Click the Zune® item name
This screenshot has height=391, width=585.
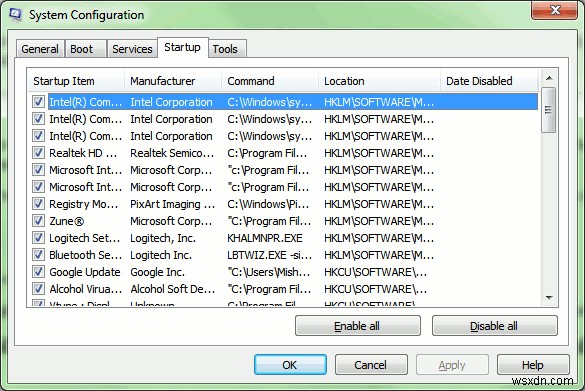pos(67,221)
